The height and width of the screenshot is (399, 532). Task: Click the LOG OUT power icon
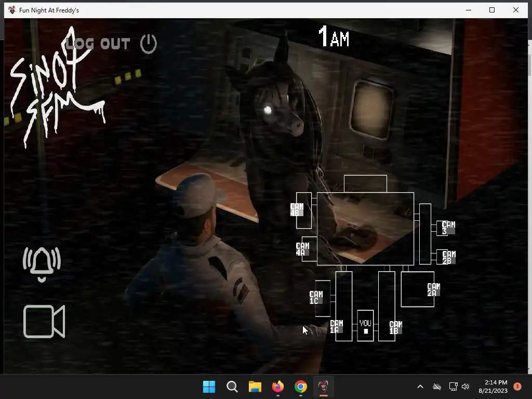(149, 44)
